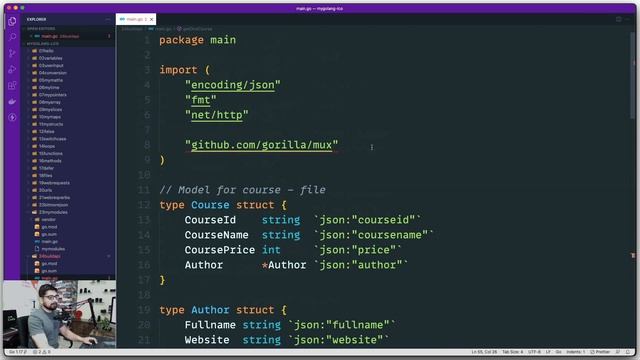Open errors and warnings count in status bar
Viewport: 640px width, 360px height.
pyautogui.click(x=42, y=352)
